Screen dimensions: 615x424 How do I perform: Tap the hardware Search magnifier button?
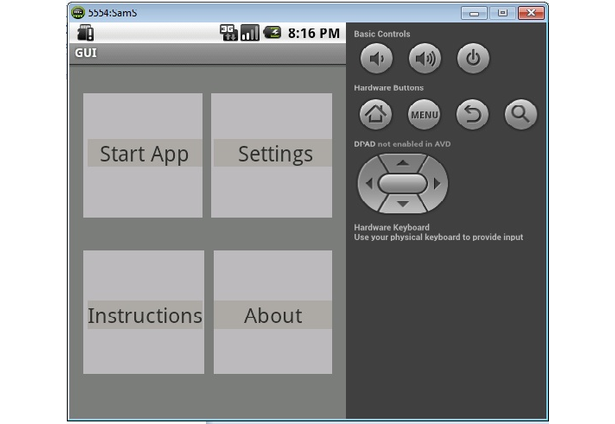pos(520,115)
